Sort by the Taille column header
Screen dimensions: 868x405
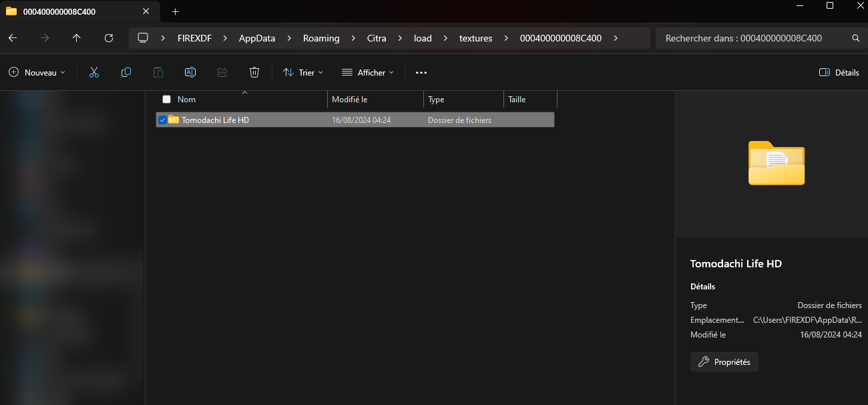[x=517, y=99]
